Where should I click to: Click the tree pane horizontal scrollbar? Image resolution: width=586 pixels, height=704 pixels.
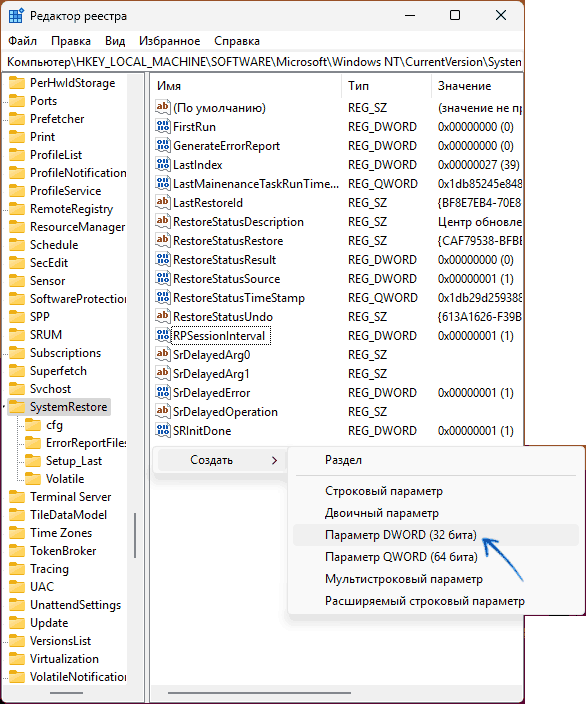tap(66, 693)
